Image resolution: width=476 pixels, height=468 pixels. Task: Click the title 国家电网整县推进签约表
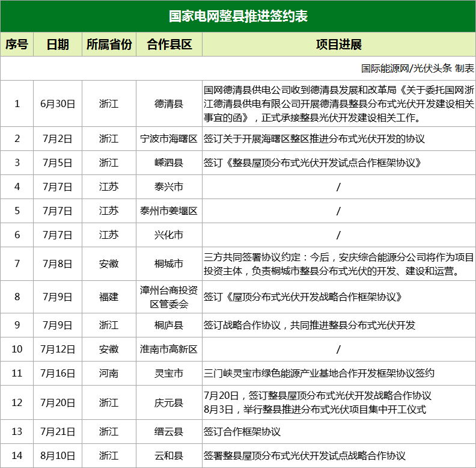tap(238, 16)
